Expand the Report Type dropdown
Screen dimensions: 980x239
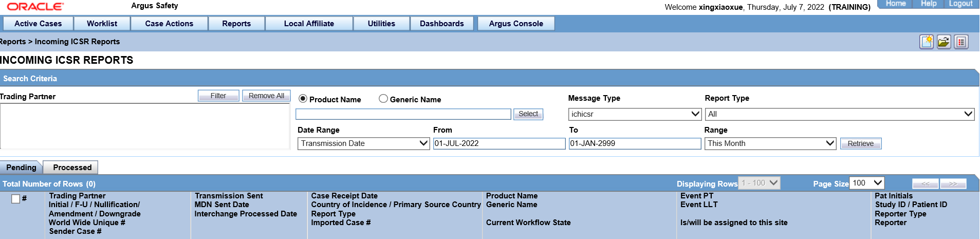[x=840, y=114]
